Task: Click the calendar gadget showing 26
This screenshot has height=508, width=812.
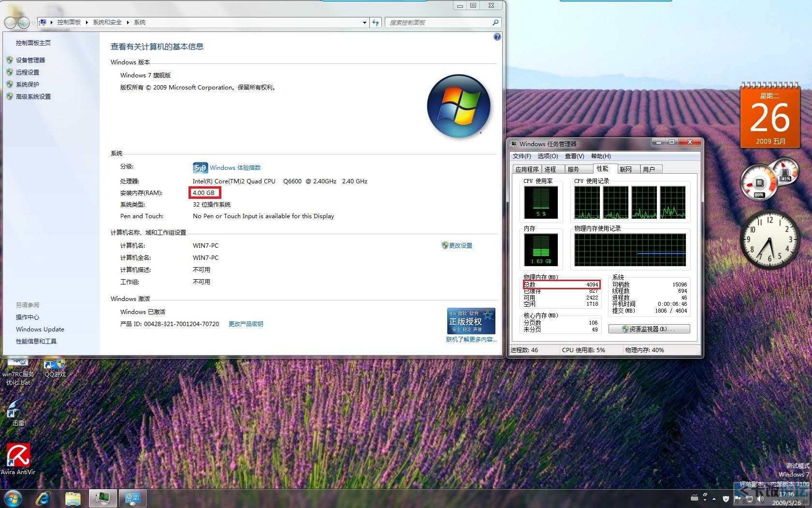Action: [x=770, y=115]
